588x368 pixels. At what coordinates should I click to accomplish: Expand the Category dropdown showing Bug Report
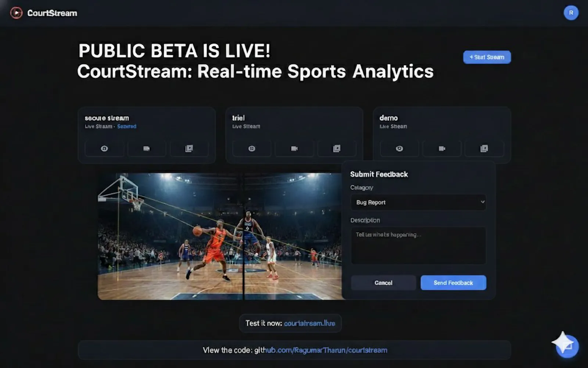tap(418, 202)
